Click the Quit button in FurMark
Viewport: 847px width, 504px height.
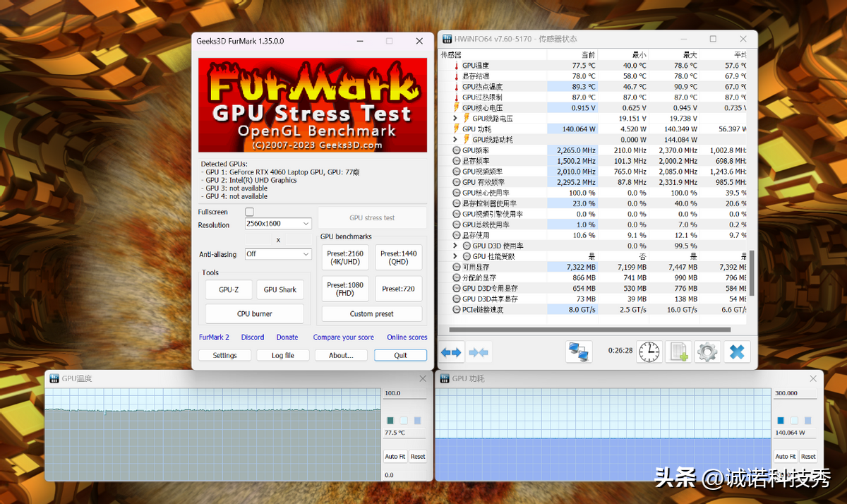400,355
